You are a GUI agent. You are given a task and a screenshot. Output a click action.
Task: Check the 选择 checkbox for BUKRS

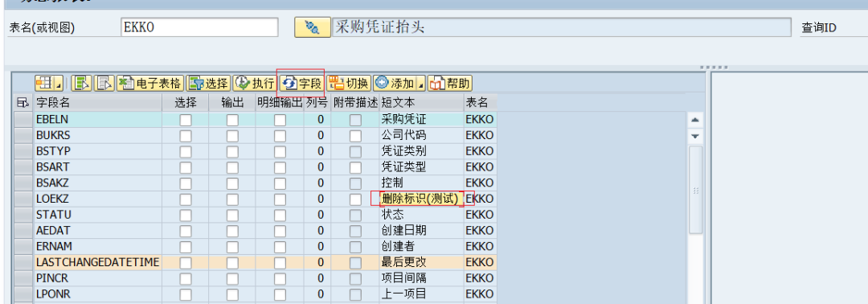[x=186, y=136]
